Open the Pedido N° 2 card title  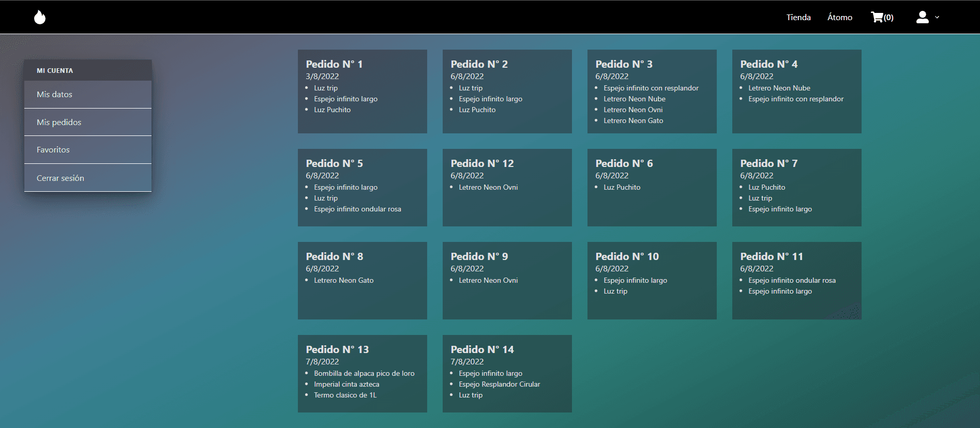(479, 64)
